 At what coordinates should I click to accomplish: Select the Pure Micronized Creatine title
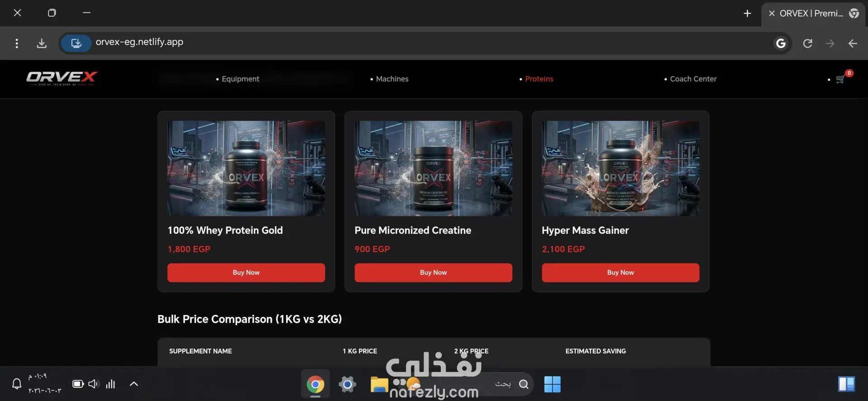coord(413,231)
